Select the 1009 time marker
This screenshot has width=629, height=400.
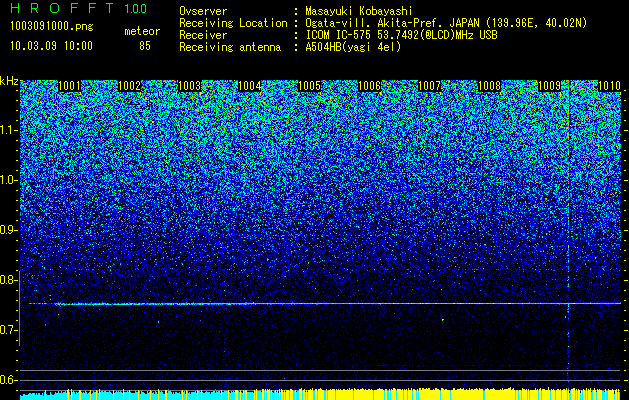tap(550, 86)
